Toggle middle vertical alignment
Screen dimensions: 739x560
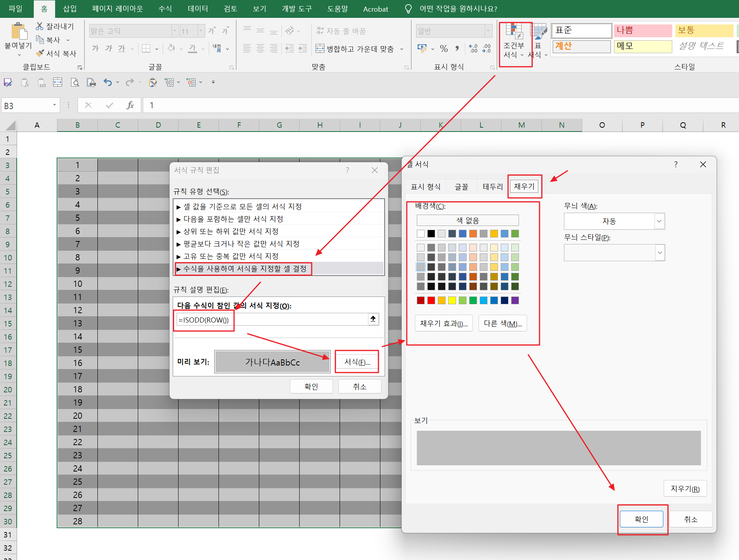pyautogui.click(x=260, y=31)
